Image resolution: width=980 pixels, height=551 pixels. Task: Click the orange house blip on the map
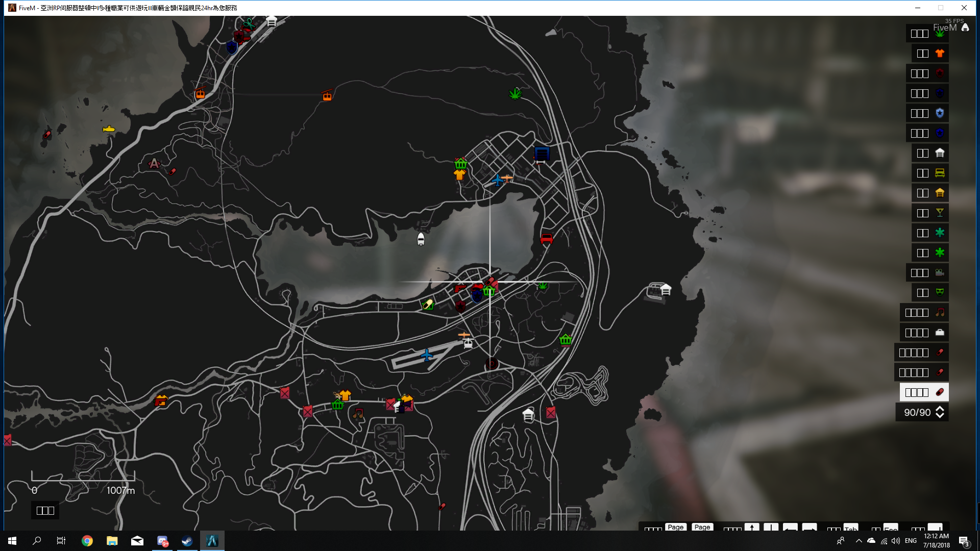pyautogui.click(x=161, y=400)
